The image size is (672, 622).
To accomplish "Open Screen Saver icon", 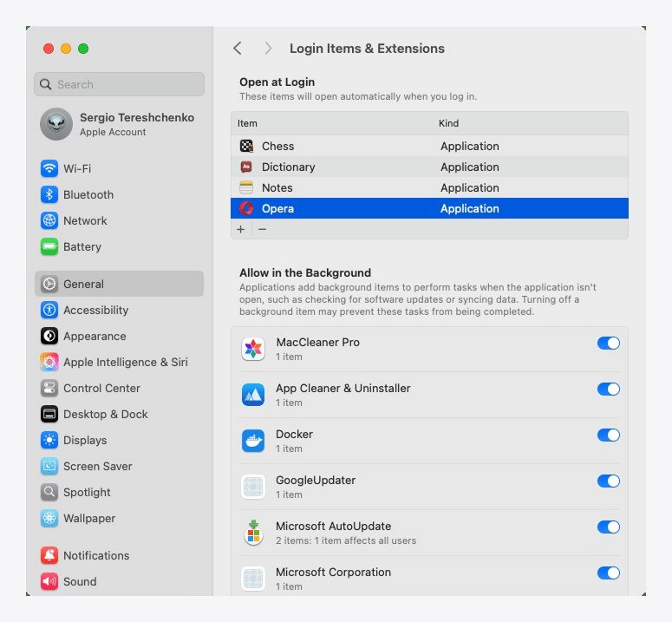I will pos(49,467).
